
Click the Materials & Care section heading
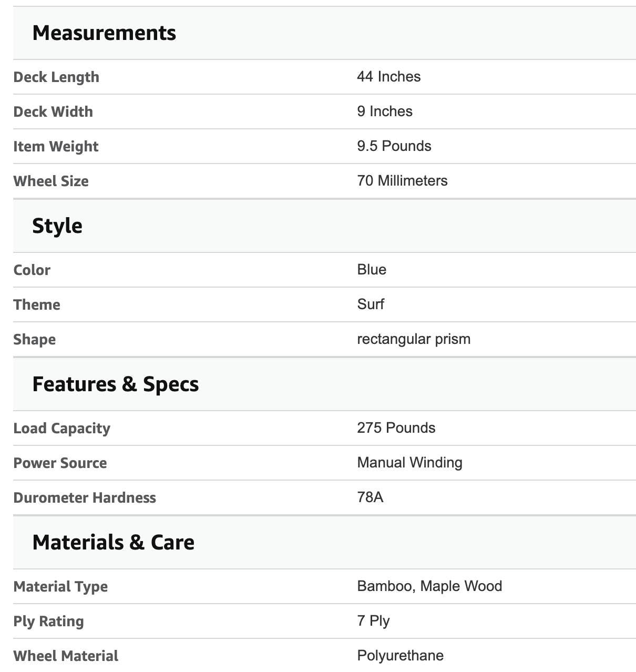pyautogui.click(x=114, y=543)
